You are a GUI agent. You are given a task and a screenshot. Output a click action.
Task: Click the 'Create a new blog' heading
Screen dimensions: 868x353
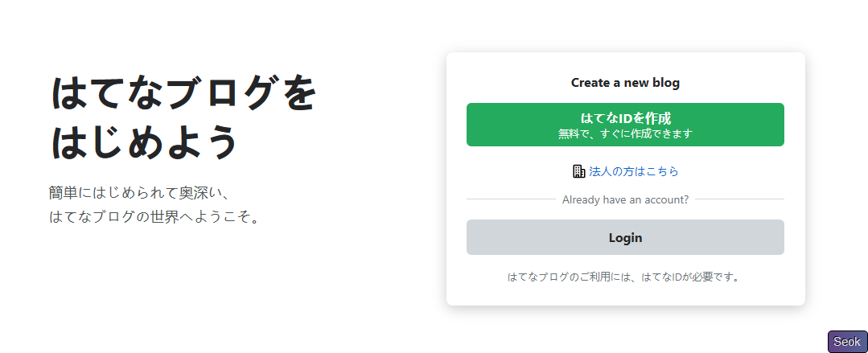pos(625,83)
